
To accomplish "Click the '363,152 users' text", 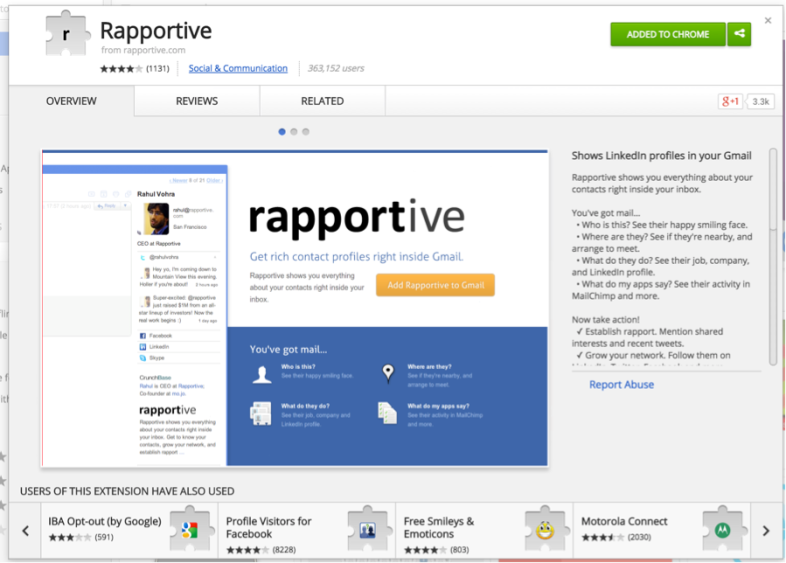I will [336, 68].
